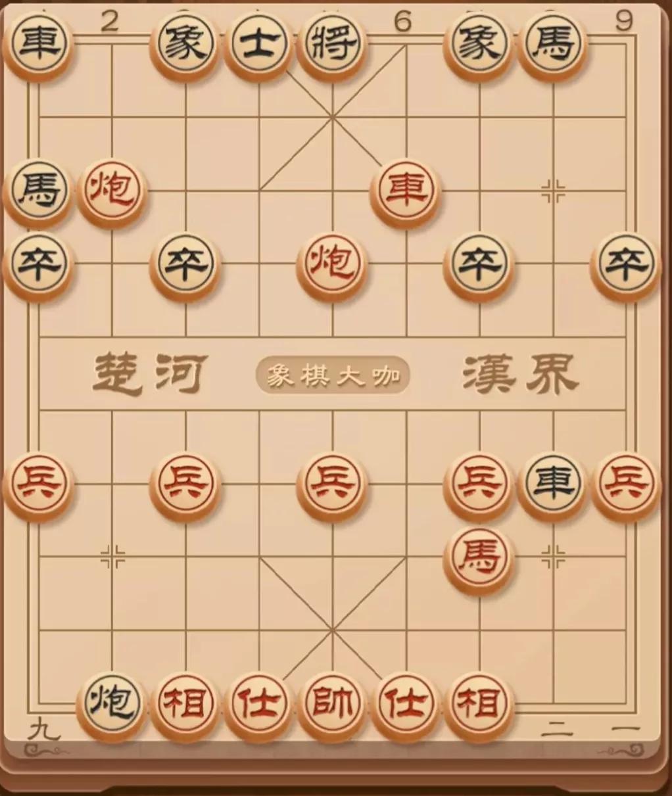672x796 pixels.
Task: Select the red horse 馬 piece
Action: pos(479,559)
